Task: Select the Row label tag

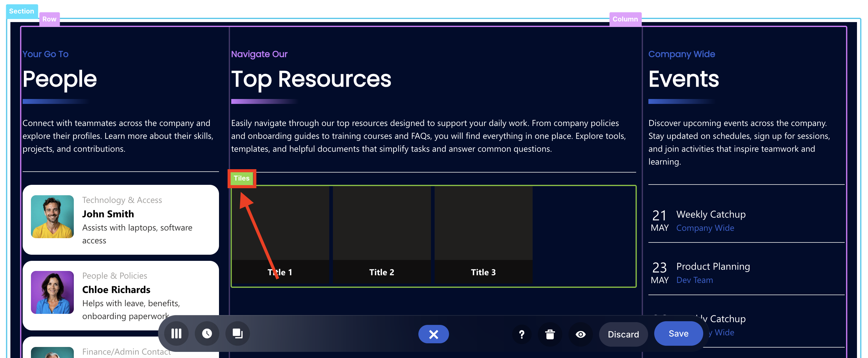Action: [x=49, y=19]
